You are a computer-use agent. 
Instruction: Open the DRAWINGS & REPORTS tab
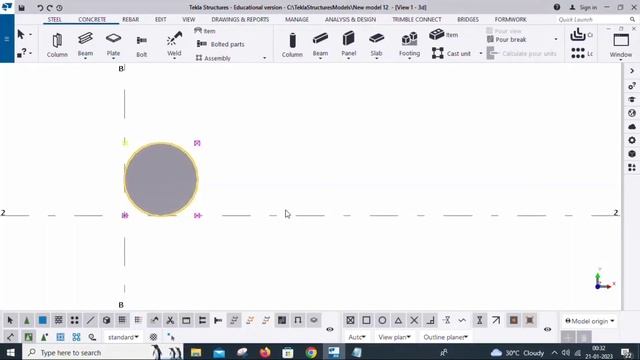[240, 19]
